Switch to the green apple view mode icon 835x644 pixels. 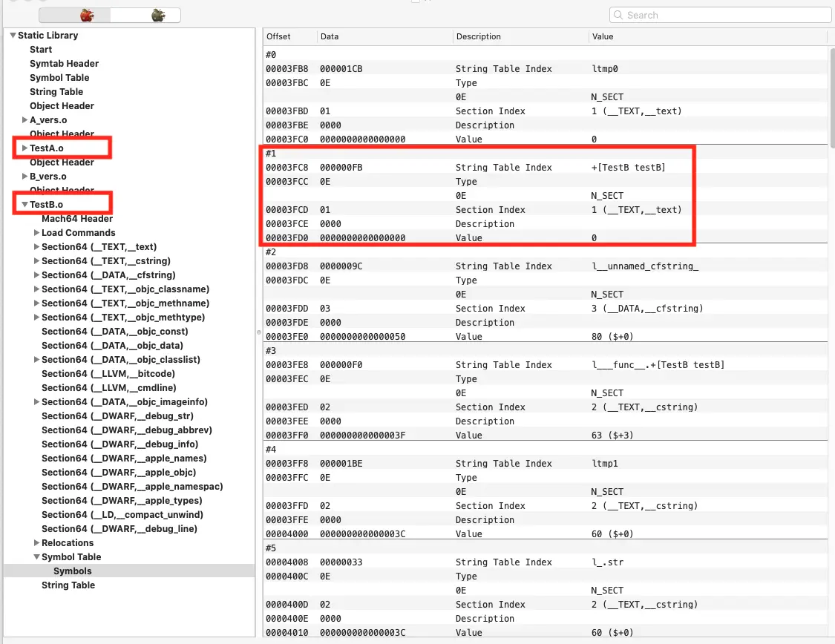(157, 15)
